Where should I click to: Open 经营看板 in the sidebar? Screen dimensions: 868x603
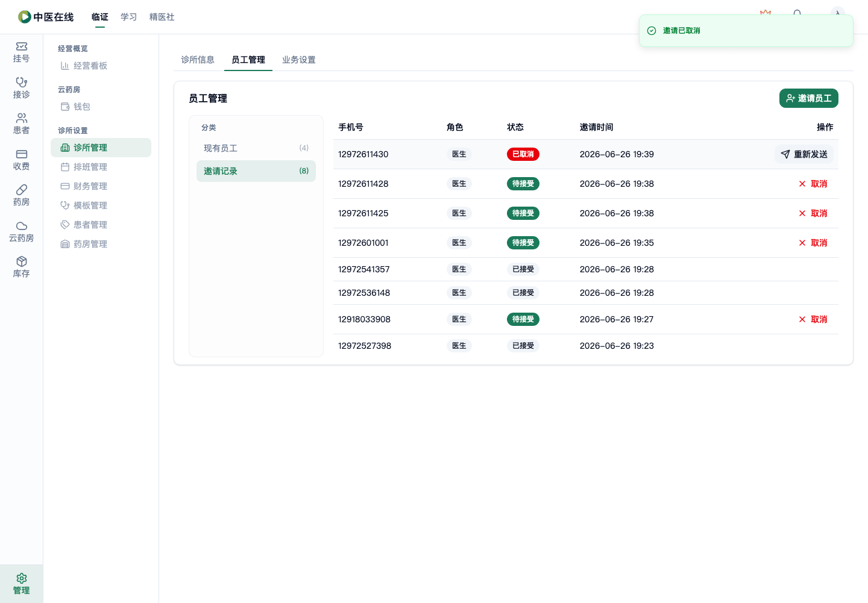[101, 66]
